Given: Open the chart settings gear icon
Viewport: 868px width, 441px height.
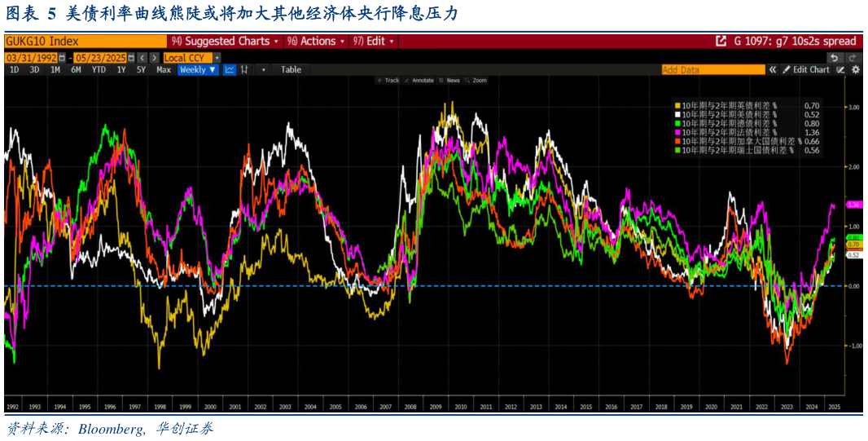Looking at the screenshot, I should 856,70.
